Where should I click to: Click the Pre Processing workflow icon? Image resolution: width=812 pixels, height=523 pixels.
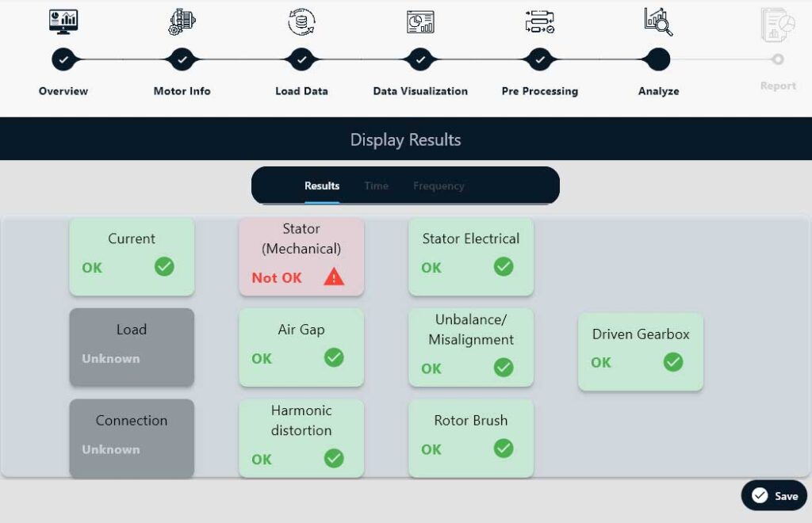coord(539,21)
